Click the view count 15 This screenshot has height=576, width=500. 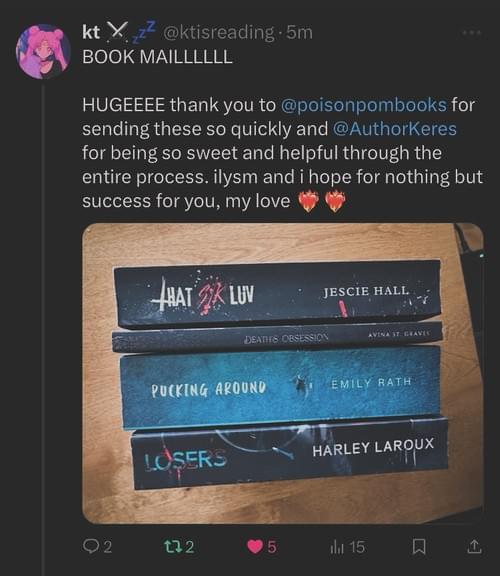357,547
